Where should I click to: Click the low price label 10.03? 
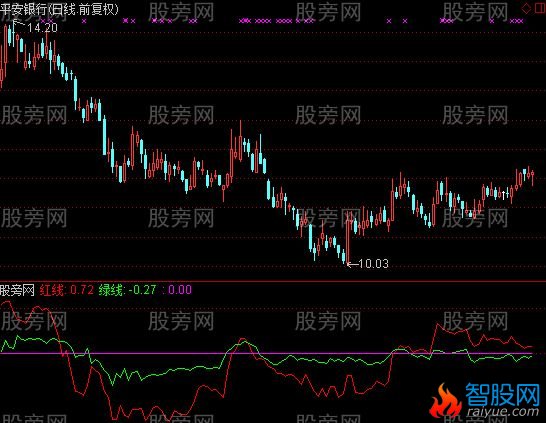point(373,264)
